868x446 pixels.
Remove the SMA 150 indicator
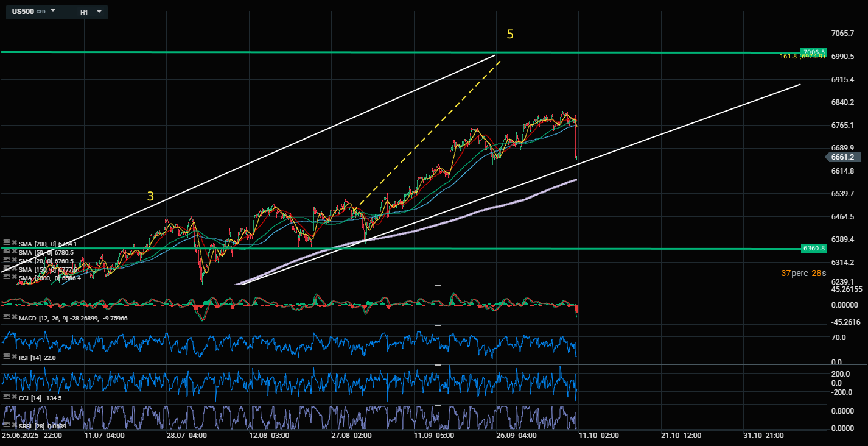[x=14, y=269]
